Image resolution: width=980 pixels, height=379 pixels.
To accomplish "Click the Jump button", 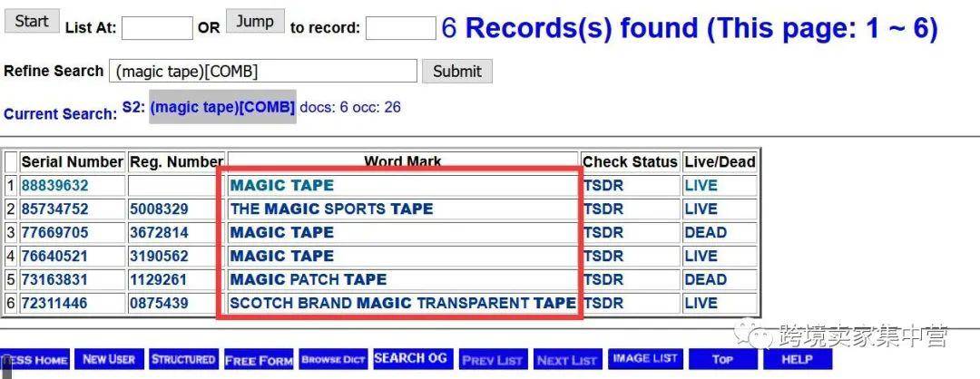I will pos(254,22).
